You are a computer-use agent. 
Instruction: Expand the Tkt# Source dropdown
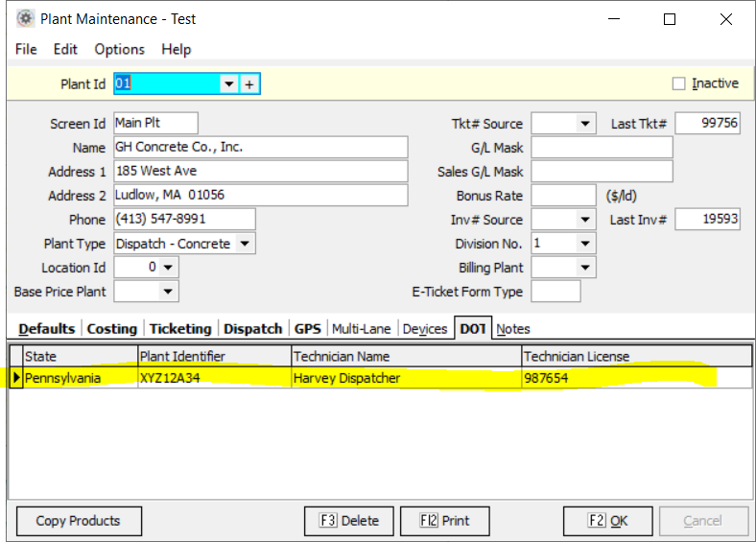[x=585, y=124]
